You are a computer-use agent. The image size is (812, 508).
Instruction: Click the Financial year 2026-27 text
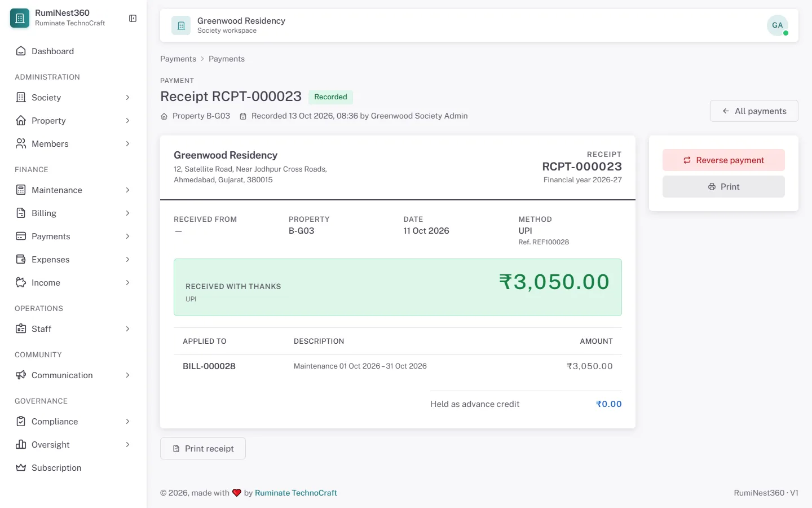[582, 180]
